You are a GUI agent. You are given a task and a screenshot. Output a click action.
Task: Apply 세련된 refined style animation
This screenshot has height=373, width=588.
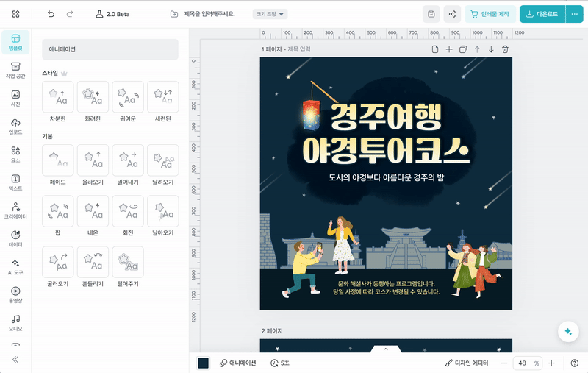(x=163, y=97)
